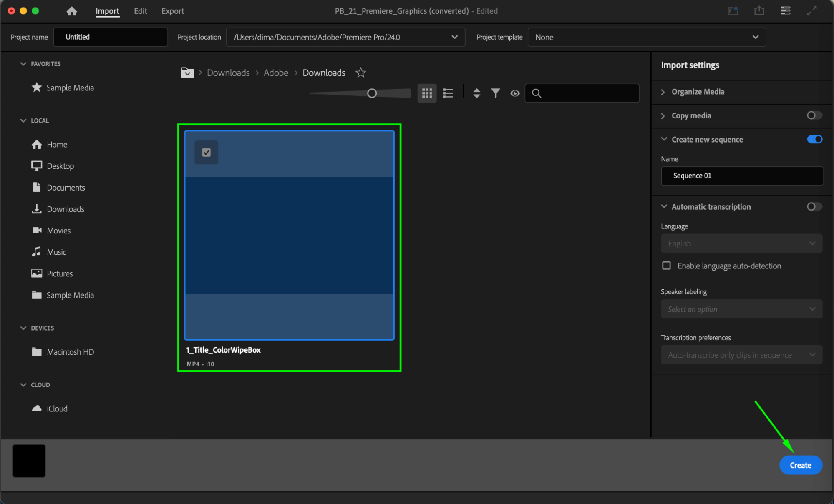834x504 pixels.
Task: Turn off Create new sequence toggle
Action: [x=814, y=139]
